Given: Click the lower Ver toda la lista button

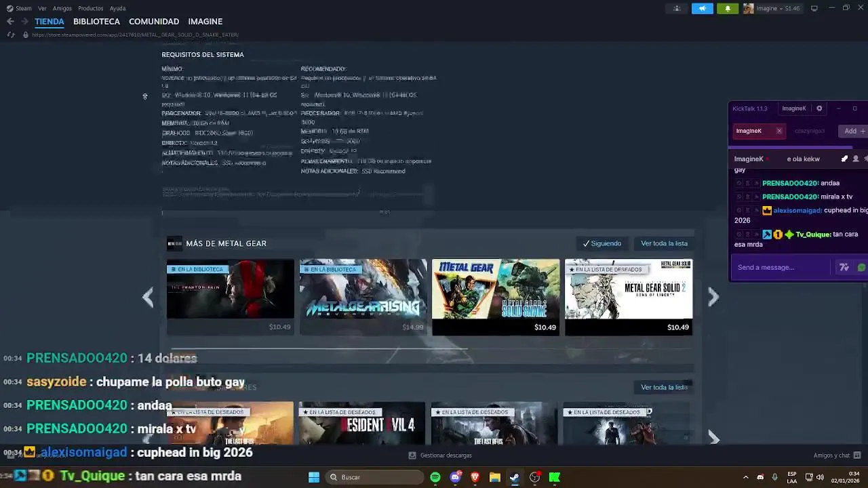Looking at the screenshot, I should [x=664, y=387].
